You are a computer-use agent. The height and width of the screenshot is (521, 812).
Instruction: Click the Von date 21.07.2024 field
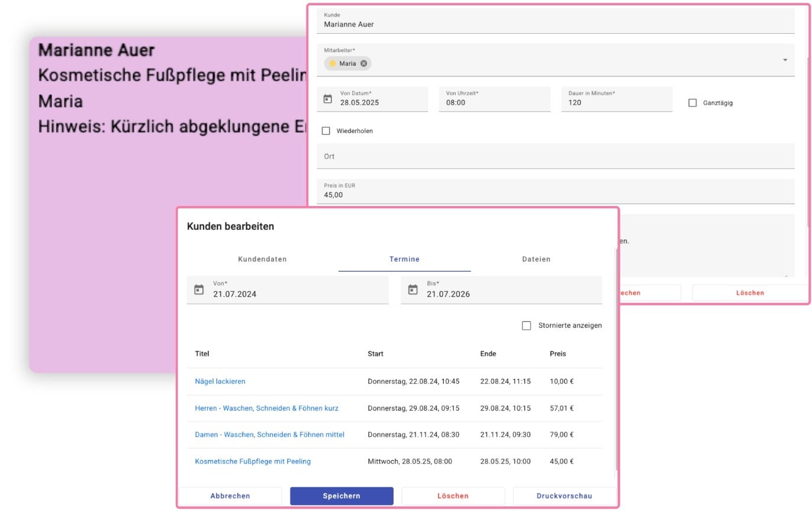288,290
